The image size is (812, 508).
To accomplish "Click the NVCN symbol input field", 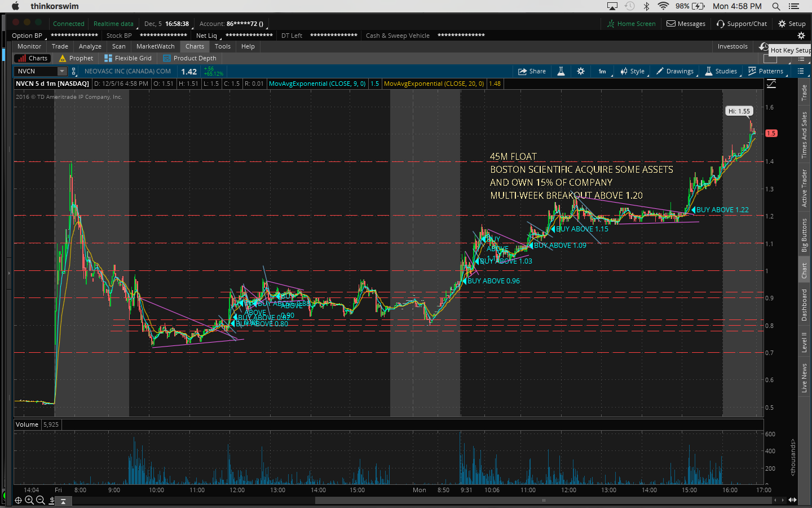I will tap(36, 71).
